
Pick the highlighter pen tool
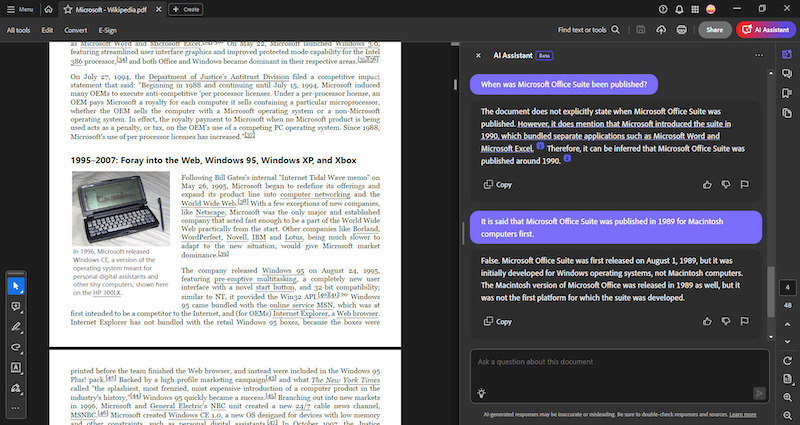(16, 327)
